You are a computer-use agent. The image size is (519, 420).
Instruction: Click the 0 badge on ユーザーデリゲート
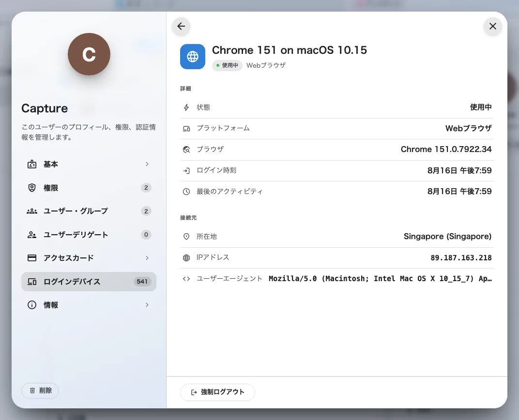point(146,235)
